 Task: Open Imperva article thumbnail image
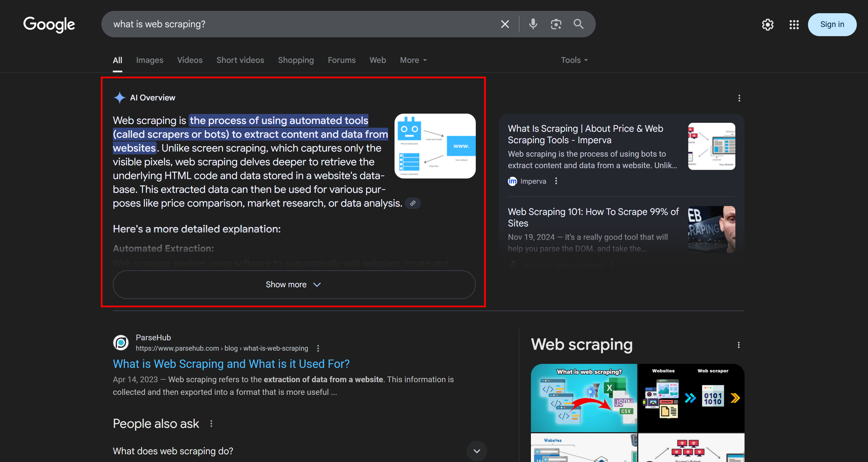click(711, 146)
